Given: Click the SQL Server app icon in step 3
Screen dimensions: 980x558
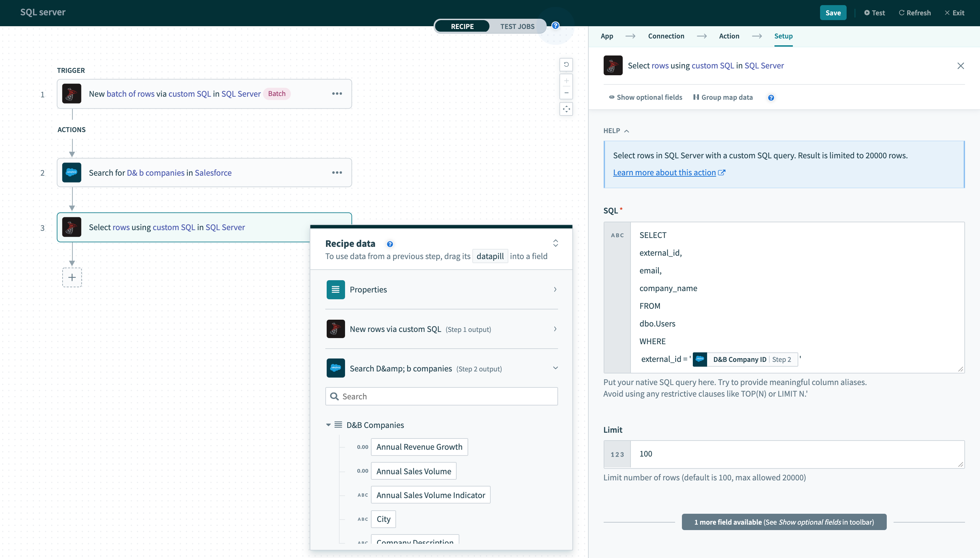Looking at the screenshot, I should coord(72,227).
